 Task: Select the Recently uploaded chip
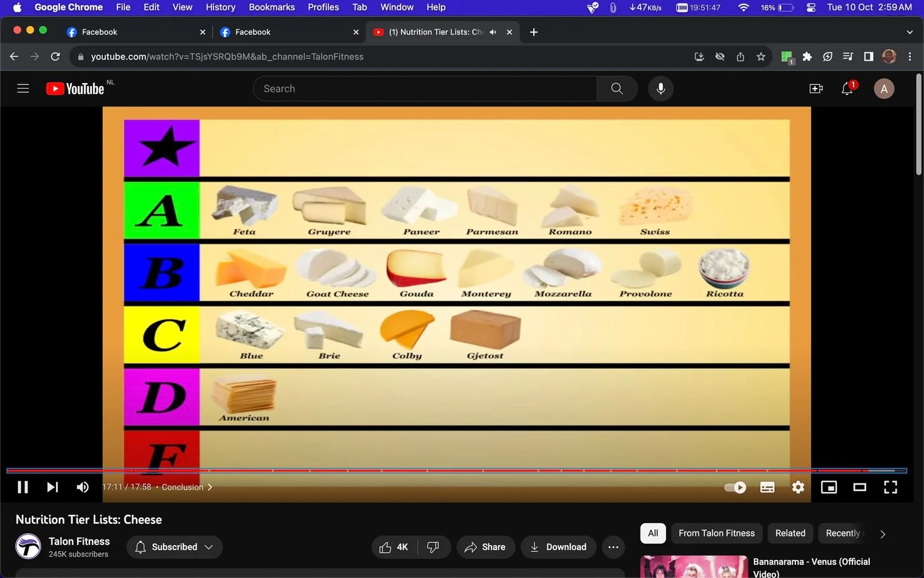(843, 533)
